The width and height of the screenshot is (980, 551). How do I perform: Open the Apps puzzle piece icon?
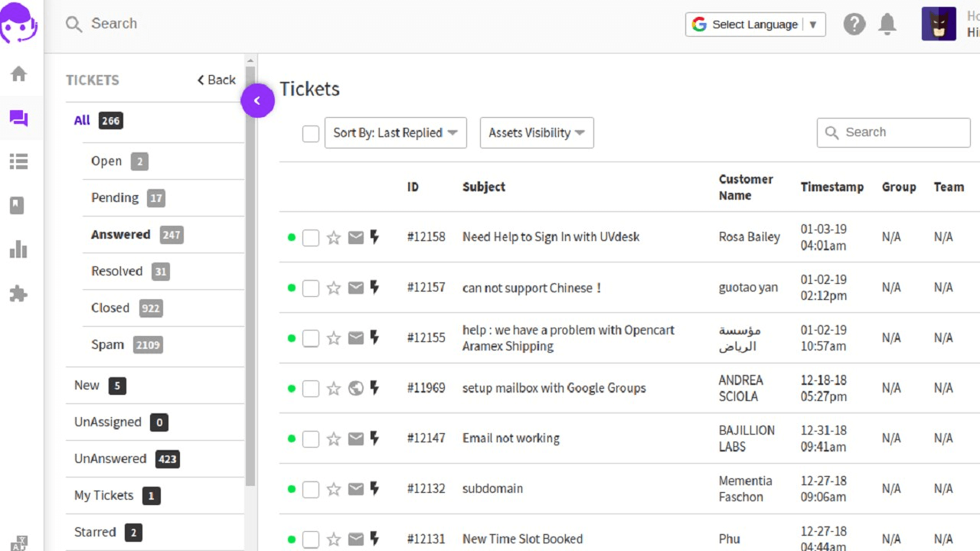click(18, 294)
